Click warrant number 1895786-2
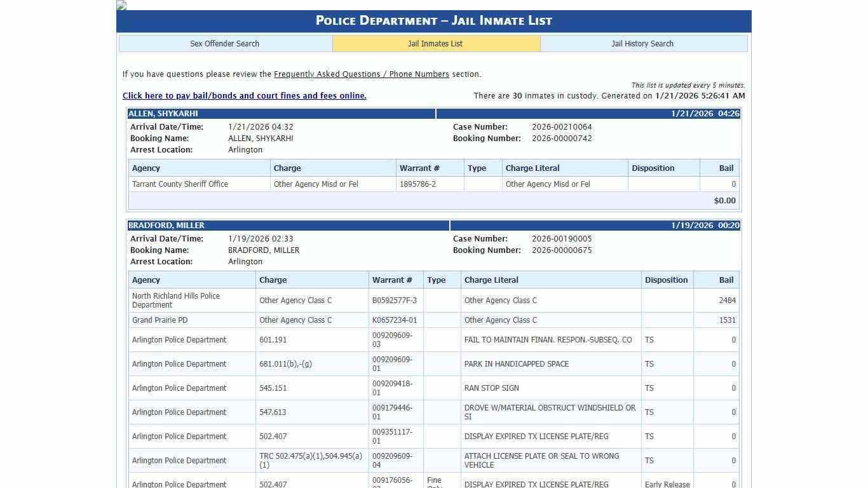Screen dimensions: 868x488 (x=417, y=184)
